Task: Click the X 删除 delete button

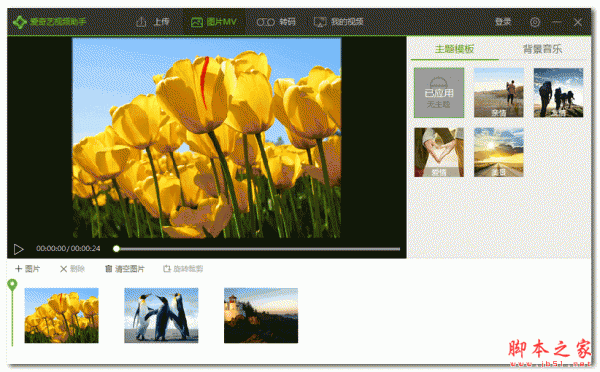Action: coord(72,269)
